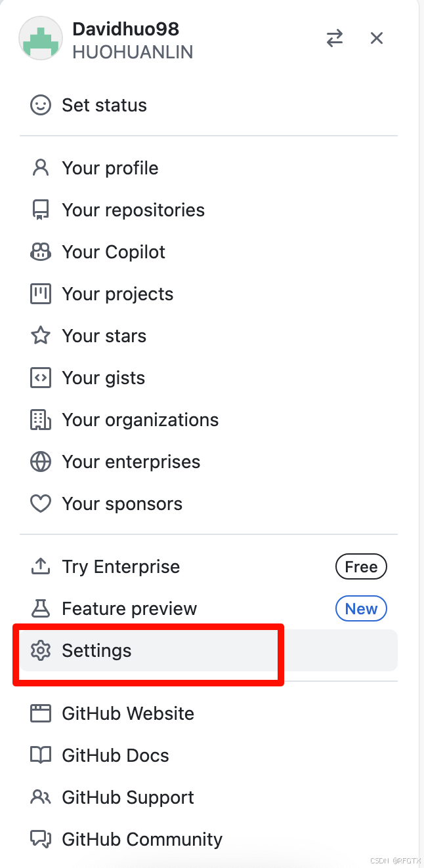Viewport: 424px width, 868px height.
Task: Click the person icon for Your profile
Action: coord(41,168)
